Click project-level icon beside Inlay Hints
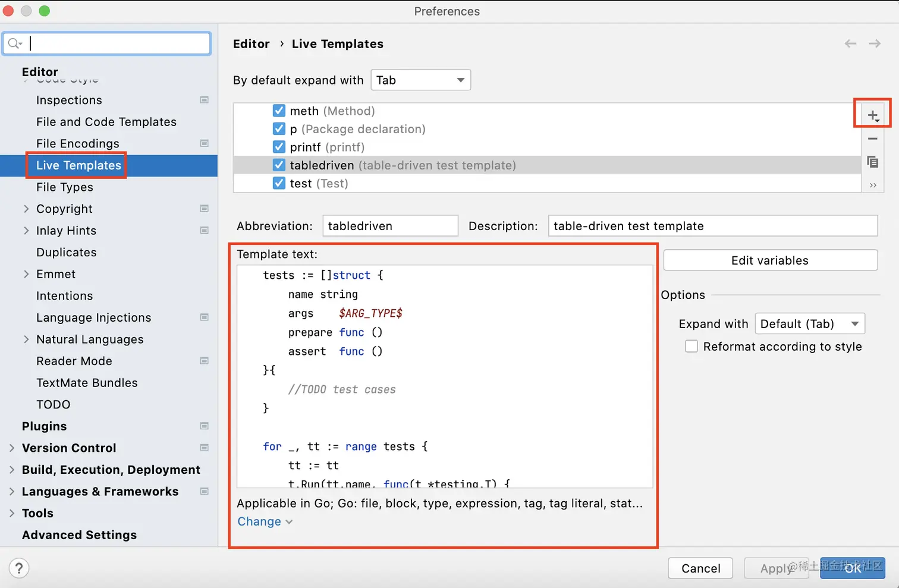This screenshot has width=899, height=588. (204, 230)
